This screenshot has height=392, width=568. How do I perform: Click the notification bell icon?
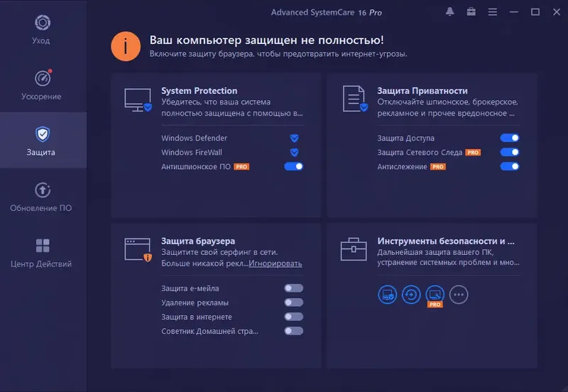(450, 12)
